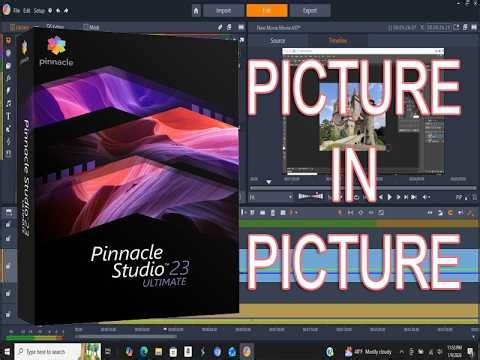Click the fullscreen preview icon
480x360 pixels.
click(x=474, y=197)
